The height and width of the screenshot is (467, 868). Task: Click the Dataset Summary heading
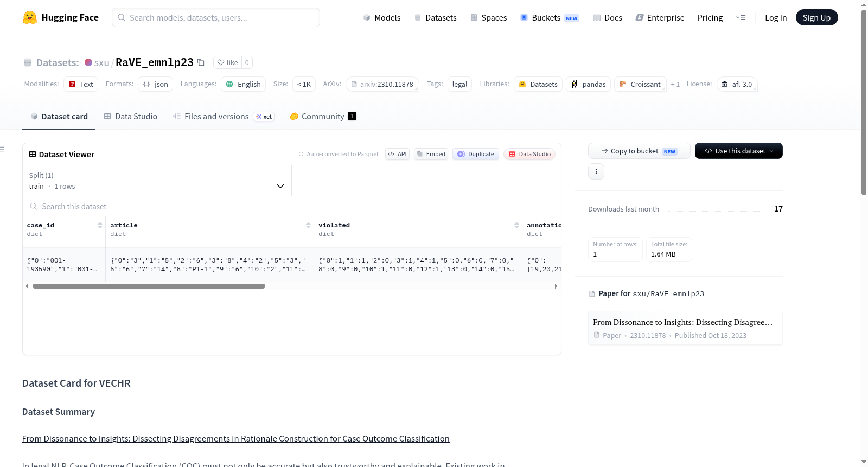(59, 412)
